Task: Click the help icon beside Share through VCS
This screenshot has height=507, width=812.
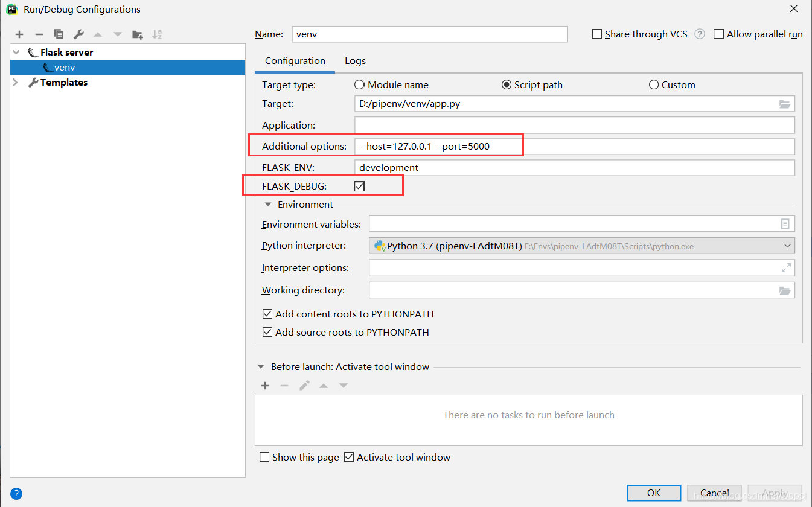Action: pos(700,34)
